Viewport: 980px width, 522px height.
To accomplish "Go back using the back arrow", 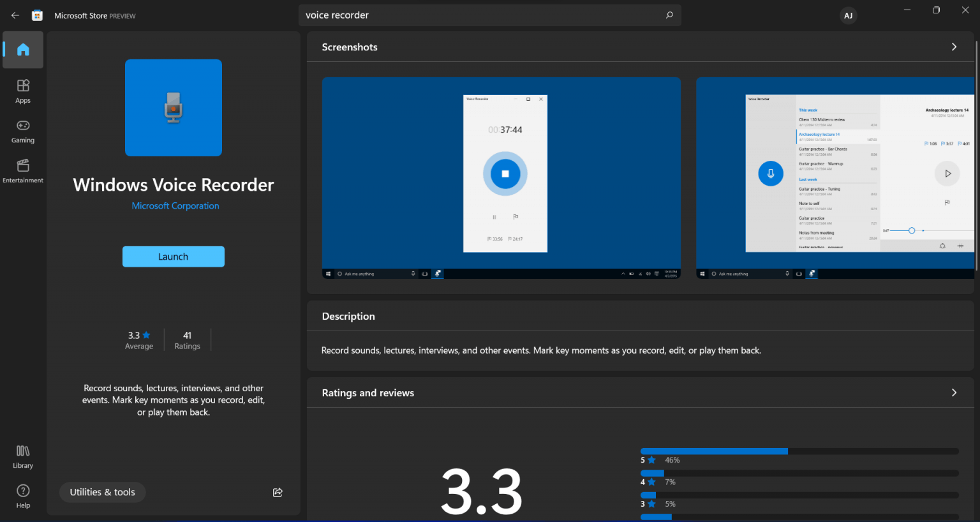I will tap(15, 15).
